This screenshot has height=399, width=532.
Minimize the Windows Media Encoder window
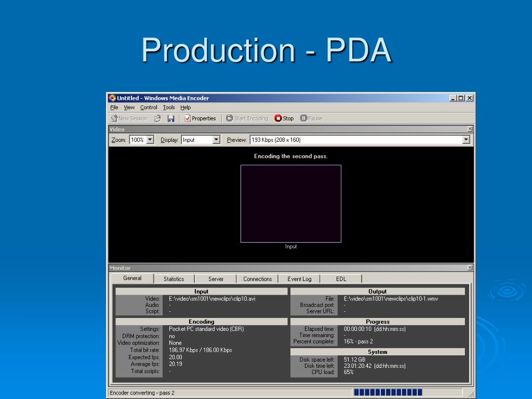click(453, 98)
